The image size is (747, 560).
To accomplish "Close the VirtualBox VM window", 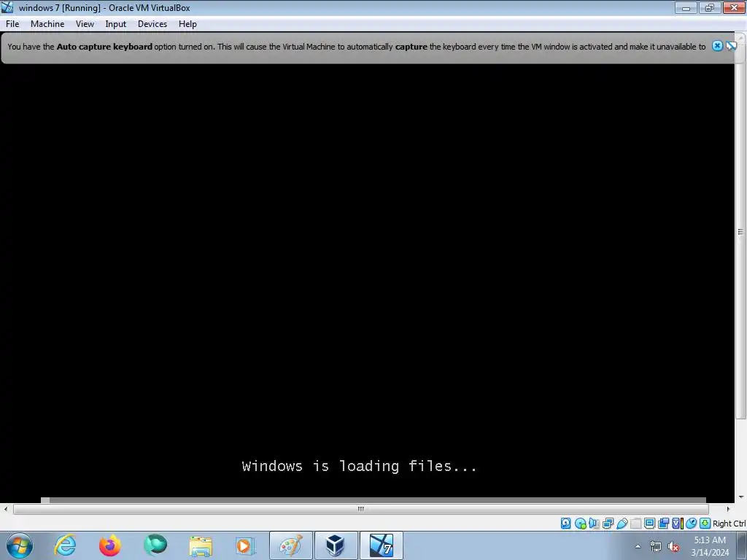I will 734,7.
